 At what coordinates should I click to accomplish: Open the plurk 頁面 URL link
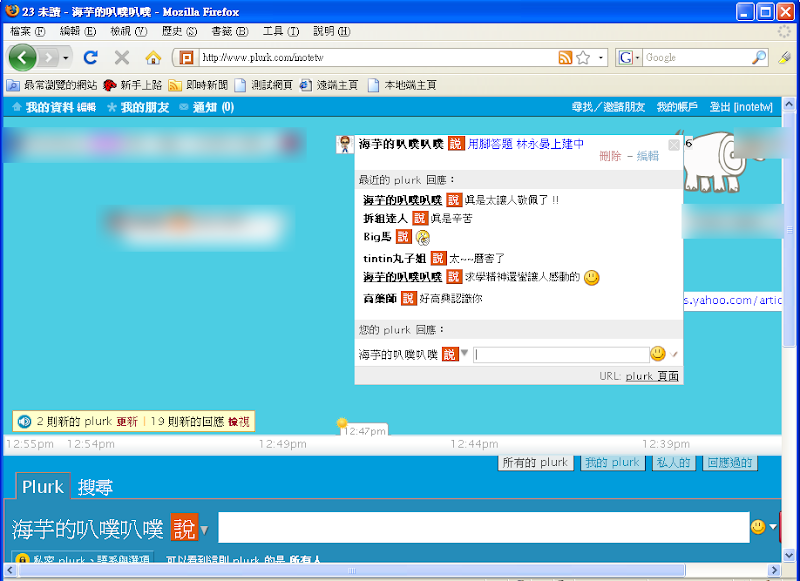coord(652,376)
